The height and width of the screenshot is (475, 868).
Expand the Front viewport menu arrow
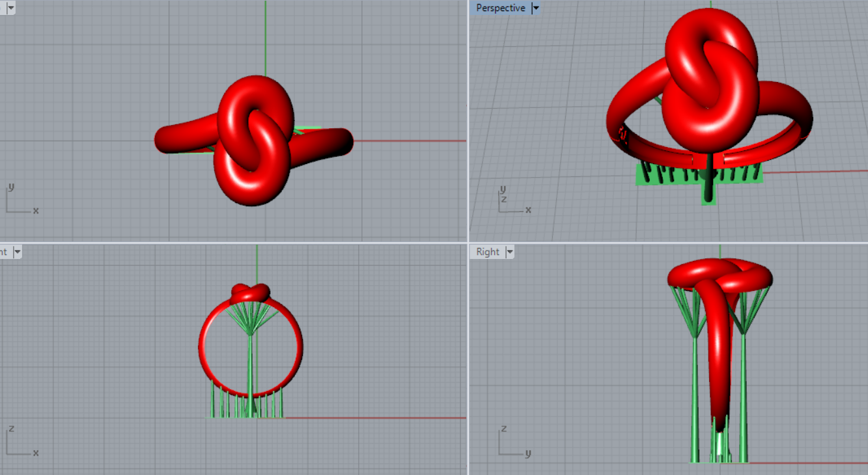click(x=17, y=252)
